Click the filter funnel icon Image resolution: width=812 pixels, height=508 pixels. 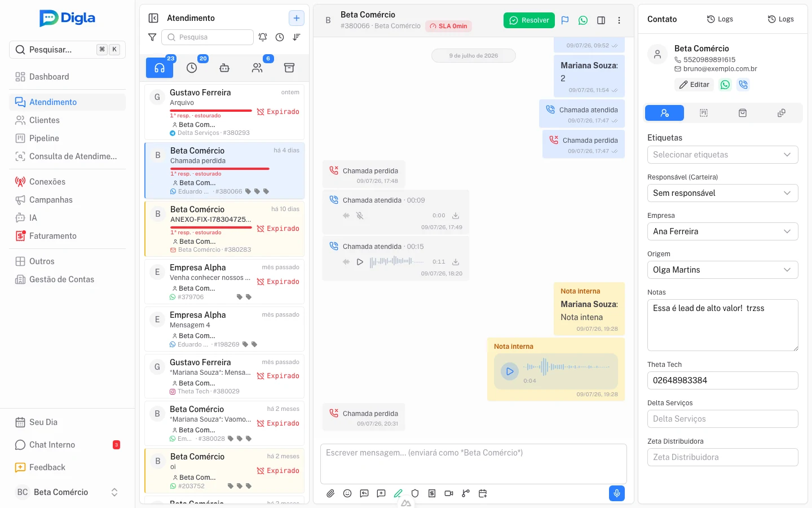tap(152, 37)
